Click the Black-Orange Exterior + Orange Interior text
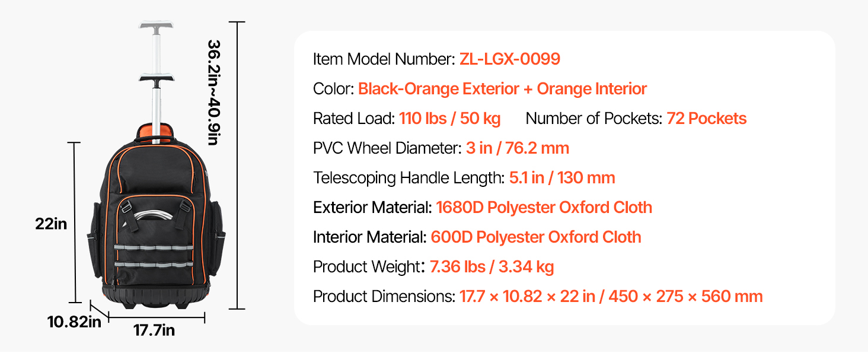Viewport: 868px width, 356px height. pos(502,89)
